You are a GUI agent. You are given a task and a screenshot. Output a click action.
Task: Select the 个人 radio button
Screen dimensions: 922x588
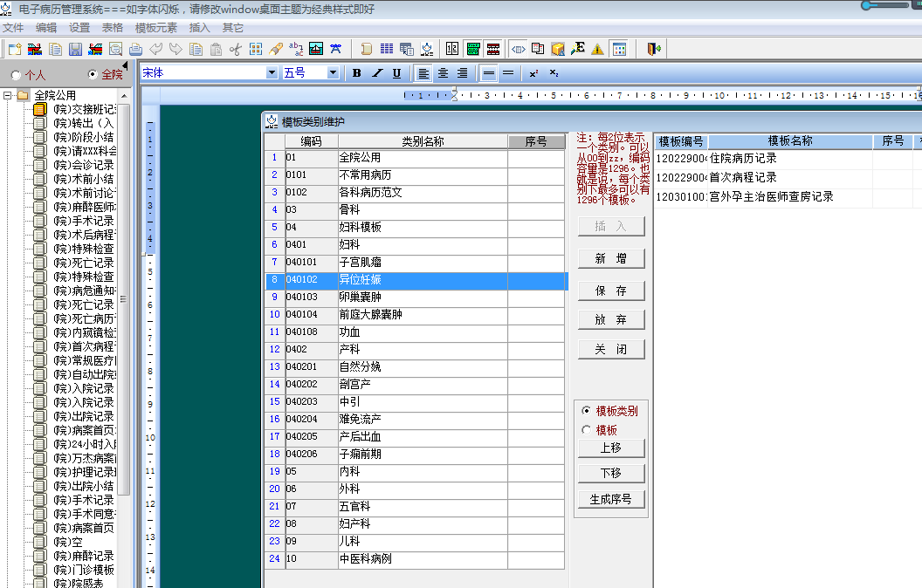[x=14, y=73]
